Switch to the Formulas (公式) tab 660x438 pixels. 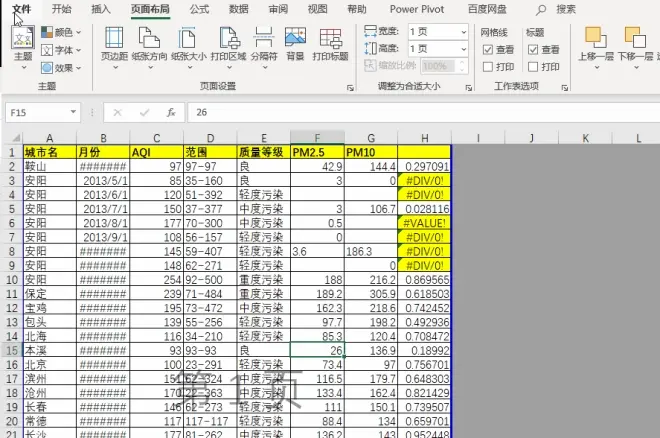tap(199, 9)
